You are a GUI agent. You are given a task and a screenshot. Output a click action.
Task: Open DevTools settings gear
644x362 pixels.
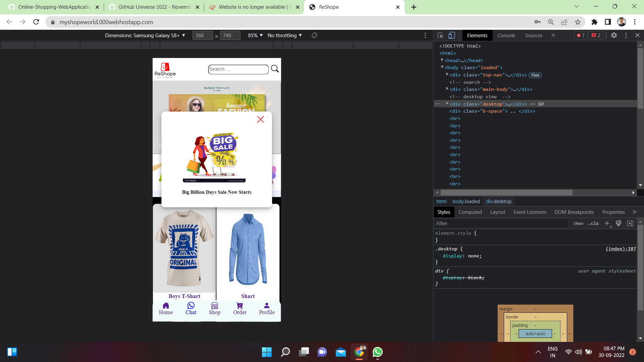(x=614, y=35)
